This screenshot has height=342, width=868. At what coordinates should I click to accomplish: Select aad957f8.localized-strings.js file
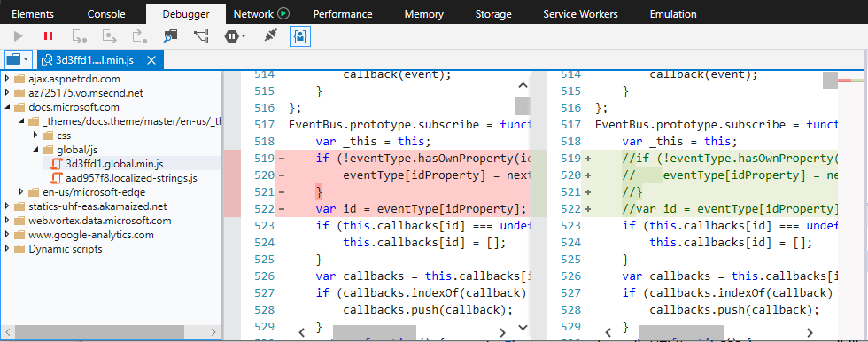(131, 178)
